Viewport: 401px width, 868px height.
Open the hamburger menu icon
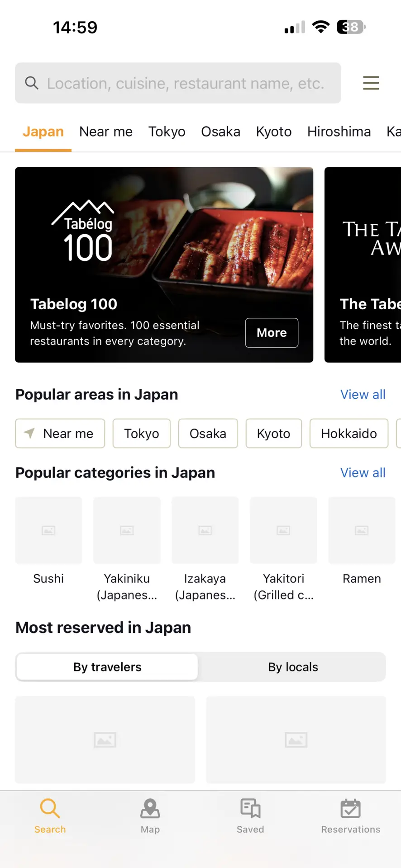371,83
